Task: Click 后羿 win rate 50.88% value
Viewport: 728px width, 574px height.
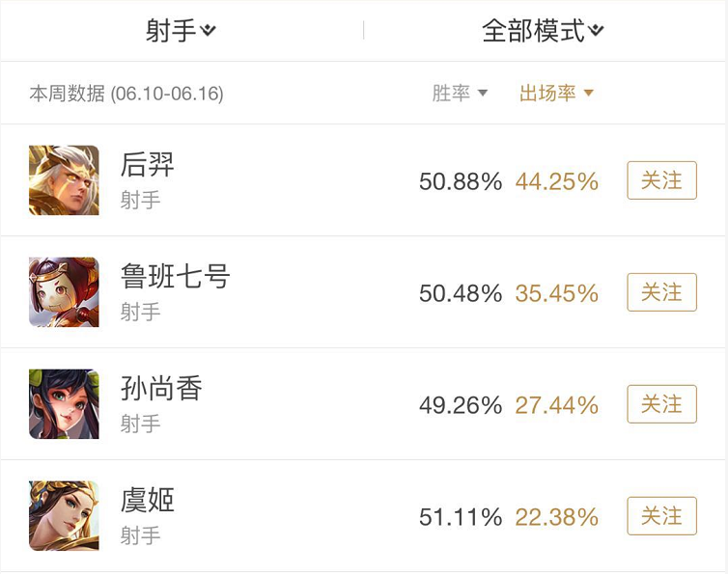Action: [x=461, y=181]
